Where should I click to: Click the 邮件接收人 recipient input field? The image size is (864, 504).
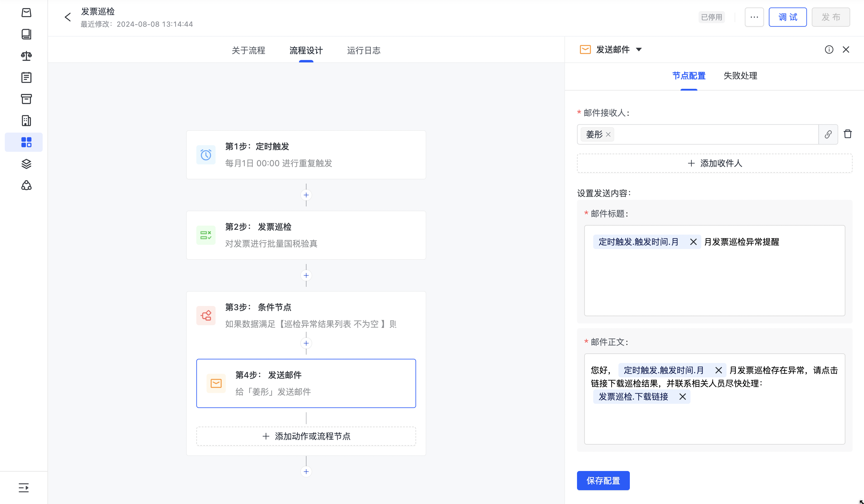coord(697,134)
